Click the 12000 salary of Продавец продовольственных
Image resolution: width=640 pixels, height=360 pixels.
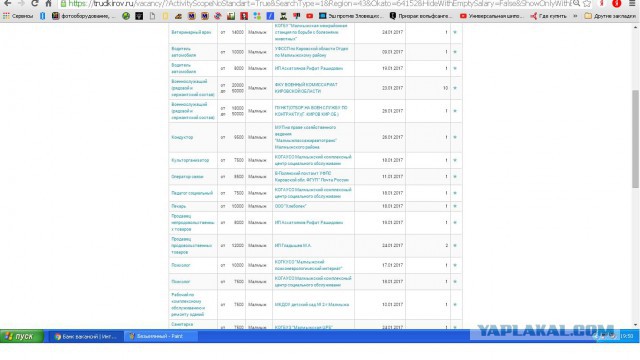point(238,245)
